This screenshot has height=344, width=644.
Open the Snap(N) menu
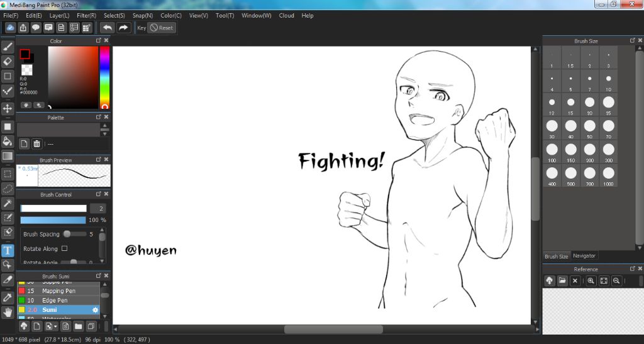click(143, 16)
